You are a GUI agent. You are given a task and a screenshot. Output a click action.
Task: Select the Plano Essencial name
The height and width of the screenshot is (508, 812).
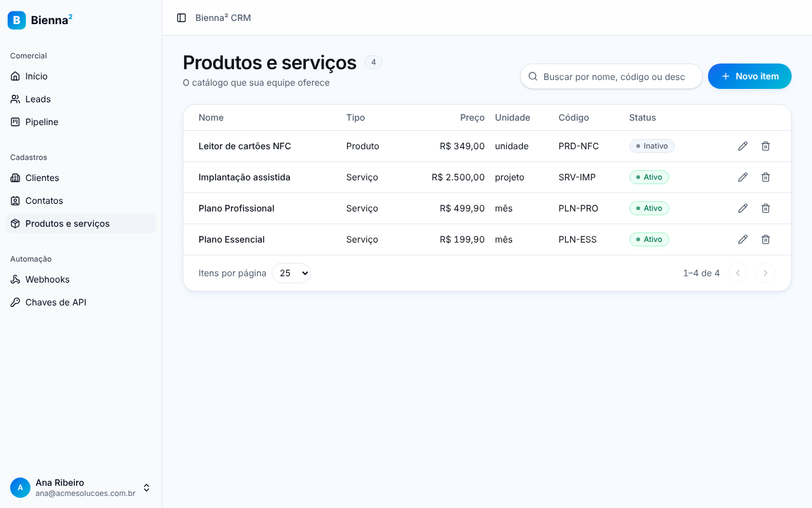pos(232,239)
